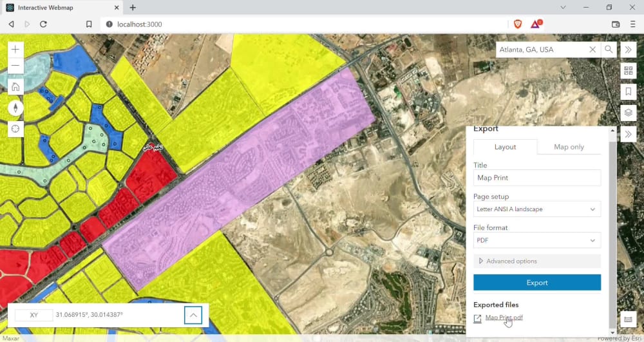Reload the page

click(43, 24)
